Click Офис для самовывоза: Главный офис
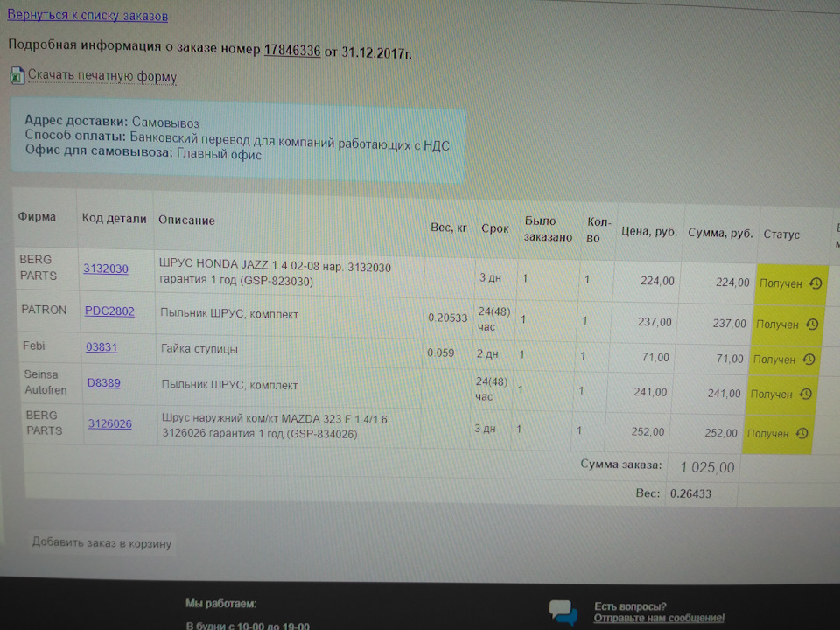Screen dimensions: 840x630 143,152
